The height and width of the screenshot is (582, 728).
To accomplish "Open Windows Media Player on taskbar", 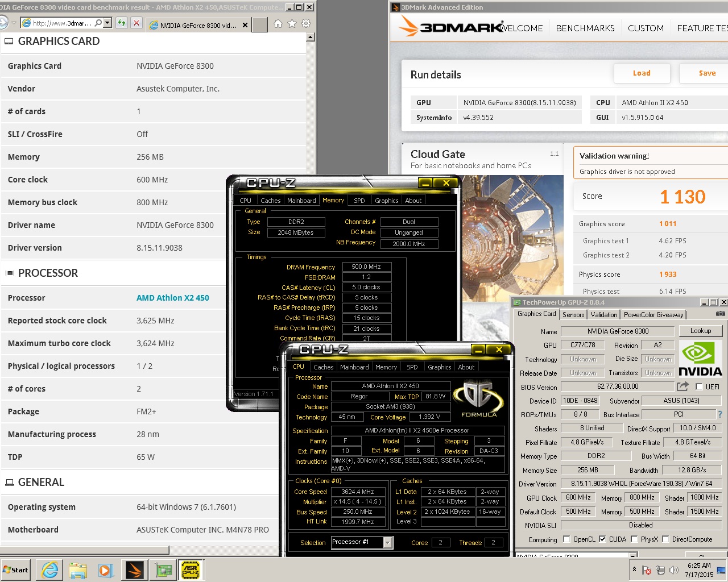I will coord(106,570).
